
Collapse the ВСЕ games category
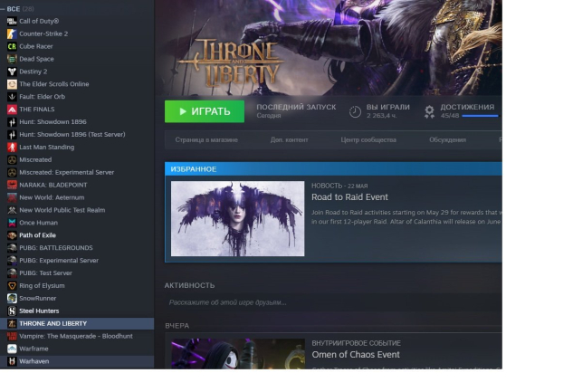click(x=3, y=9)
